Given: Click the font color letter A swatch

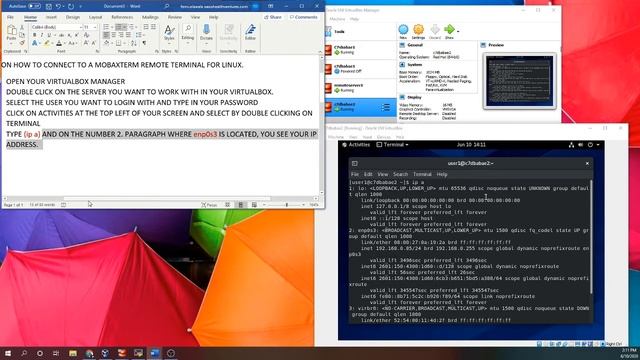Looking at the screenshot, I should tap(59, 43).
